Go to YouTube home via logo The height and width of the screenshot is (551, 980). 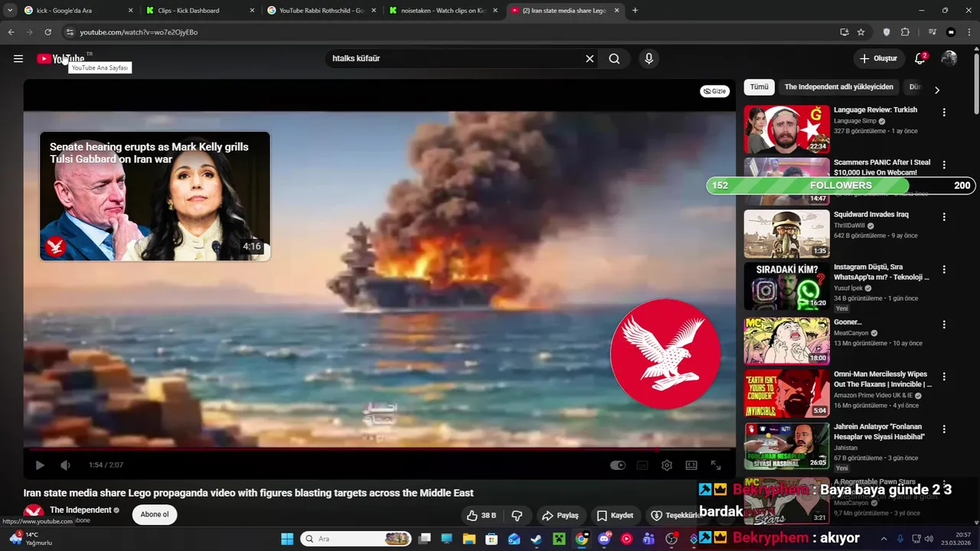pyautogui.click(x=60, y=59)
